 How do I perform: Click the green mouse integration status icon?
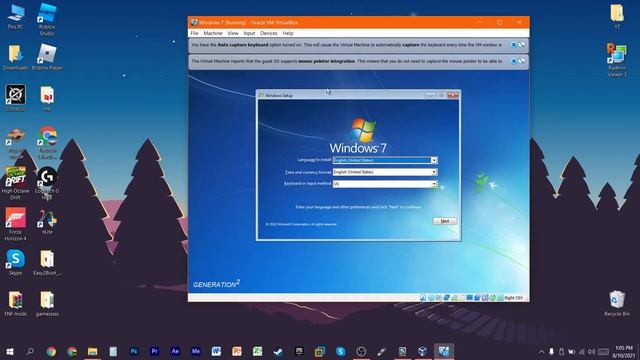pos(493,298)
